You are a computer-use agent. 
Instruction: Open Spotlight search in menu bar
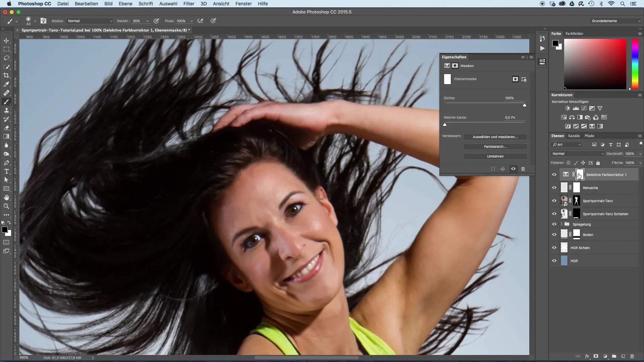(623, 4)
